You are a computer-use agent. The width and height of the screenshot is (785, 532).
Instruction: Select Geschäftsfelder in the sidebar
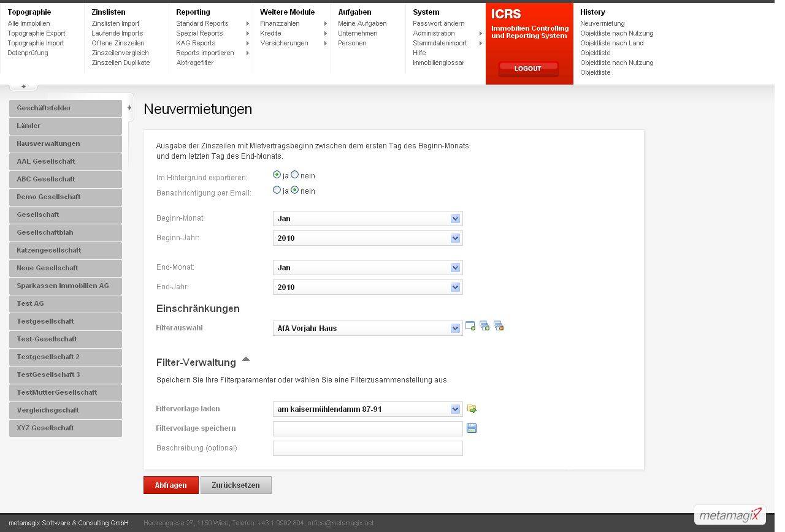tap(66, 108)
